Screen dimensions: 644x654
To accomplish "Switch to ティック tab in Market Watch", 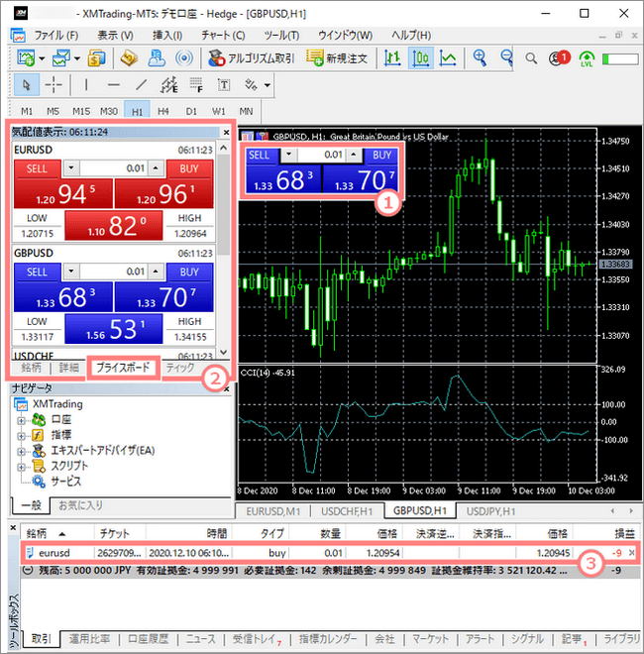I will click(180, 368).
